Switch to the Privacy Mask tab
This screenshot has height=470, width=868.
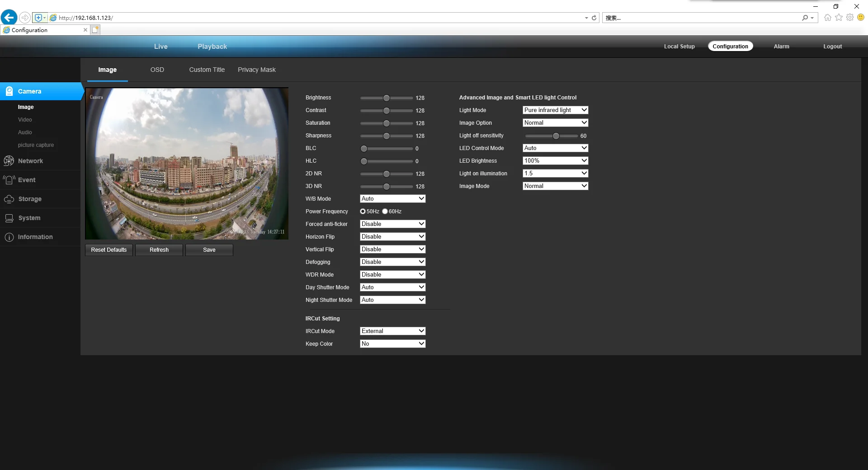257,70
